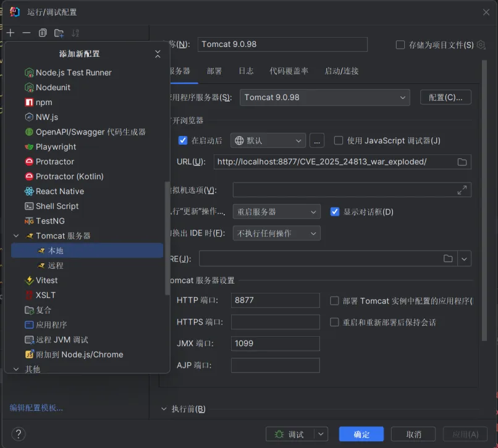Choose Vitest configuration type
498x448 pixels.
coord(87,281)
